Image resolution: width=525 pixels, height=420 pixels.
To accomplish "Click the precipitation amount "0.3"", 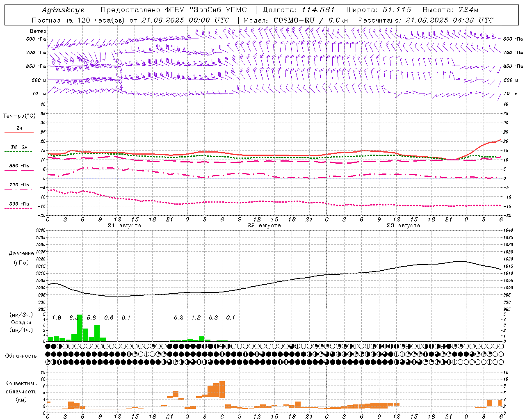I will pos(213,318).
